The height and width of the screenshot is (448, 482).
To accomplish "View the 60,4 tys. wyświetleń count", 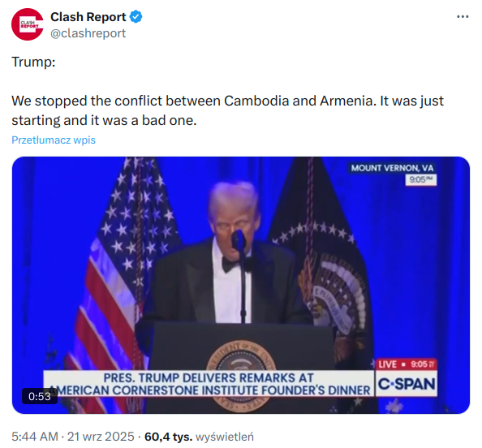I will (x=199, y=437).
